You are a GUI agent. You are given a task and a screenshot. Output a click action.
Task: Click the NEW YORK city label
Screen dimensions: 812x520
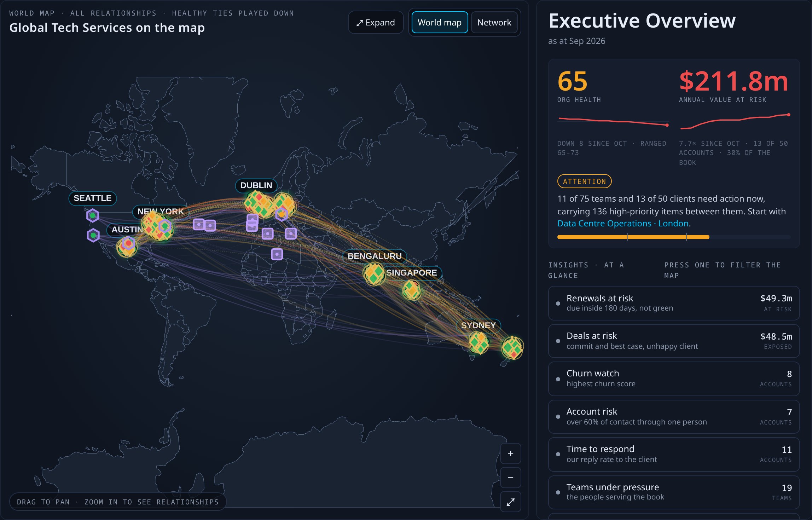(x=161, y=211)
